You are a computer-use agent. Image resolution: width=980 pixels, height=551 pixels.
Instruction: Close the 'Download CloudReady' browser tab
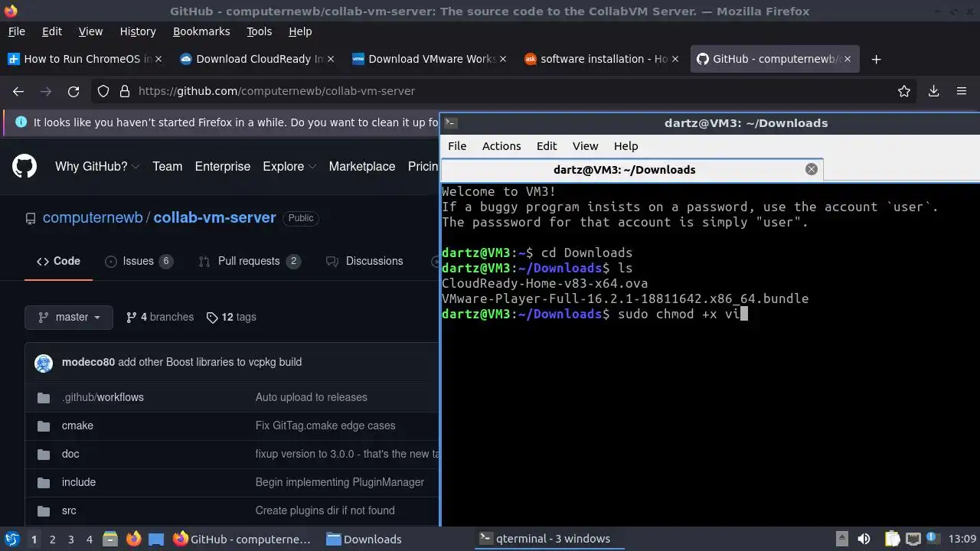(331, 59)
